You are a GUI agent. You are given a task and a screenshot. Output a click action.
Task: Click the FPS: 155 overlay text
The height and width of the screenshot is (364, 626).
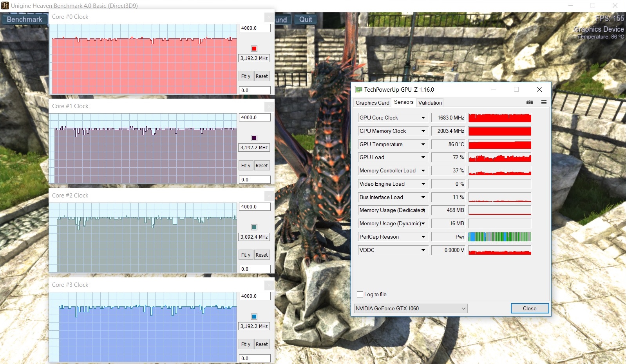pyautogui.click(x=610, y=18)
